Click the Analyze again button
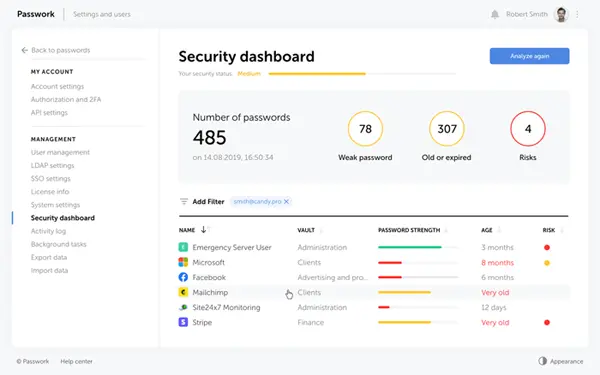600x375 pixels. coord(529,56)
